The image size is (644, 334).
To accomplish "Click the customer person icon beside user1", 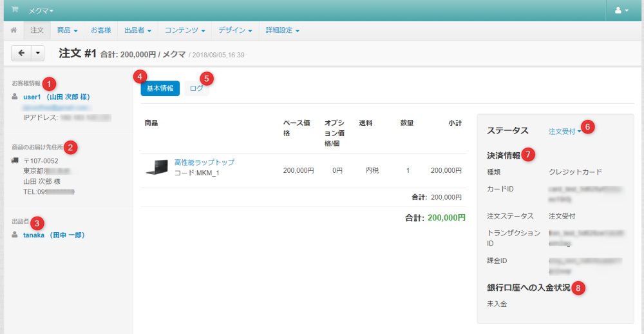I will [x=15, y=97].
